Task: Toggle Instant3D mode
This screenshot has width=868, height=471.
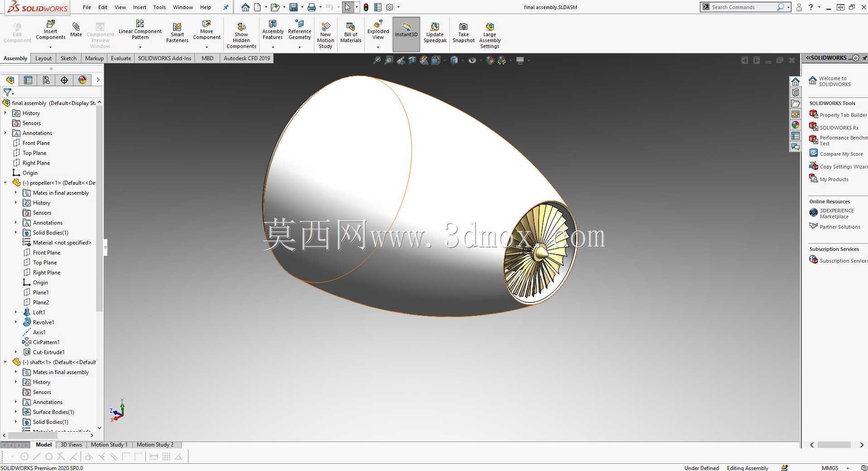Action: (x=406, y=34)
